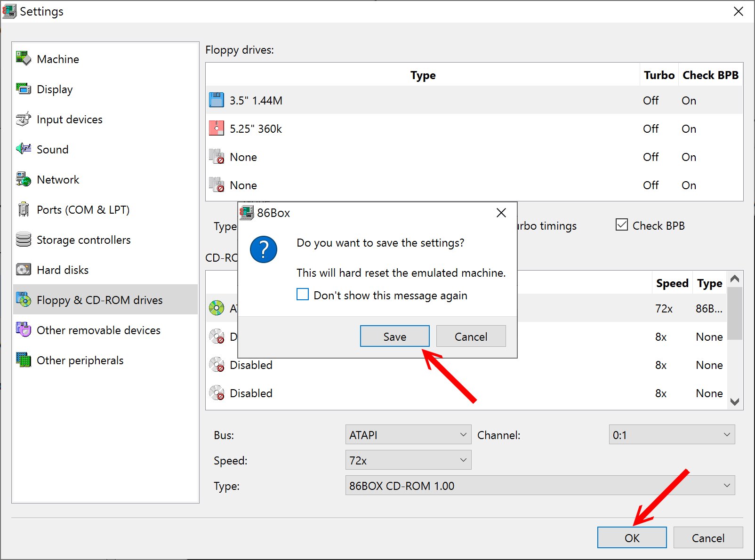Click the CD-ROM list scroll up arrow

735,279
